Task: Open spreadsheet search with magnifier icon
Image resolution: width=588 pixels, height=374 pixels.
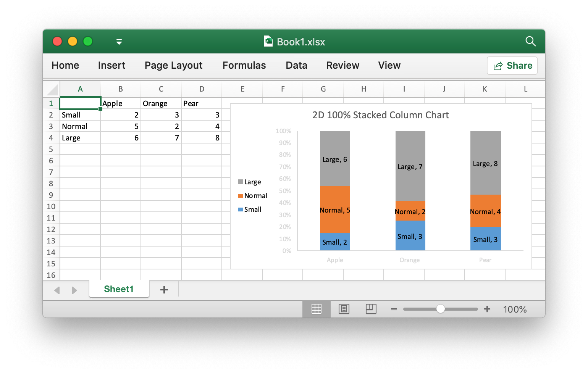Action: [x=531, y=41]
